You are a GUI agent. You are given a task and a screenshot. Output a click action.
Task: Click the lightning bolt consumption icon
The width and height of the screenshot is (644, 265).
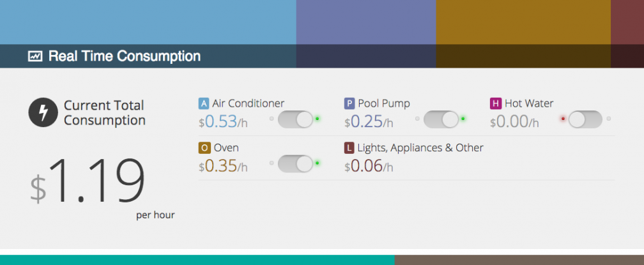tap(43, 112)
